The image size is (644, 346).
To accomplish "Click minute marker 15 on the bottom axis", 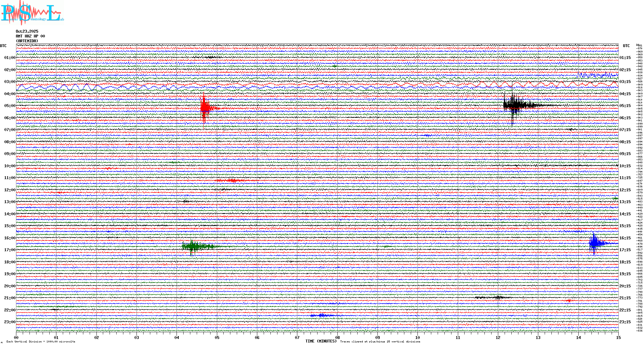I will coord(618,338).
